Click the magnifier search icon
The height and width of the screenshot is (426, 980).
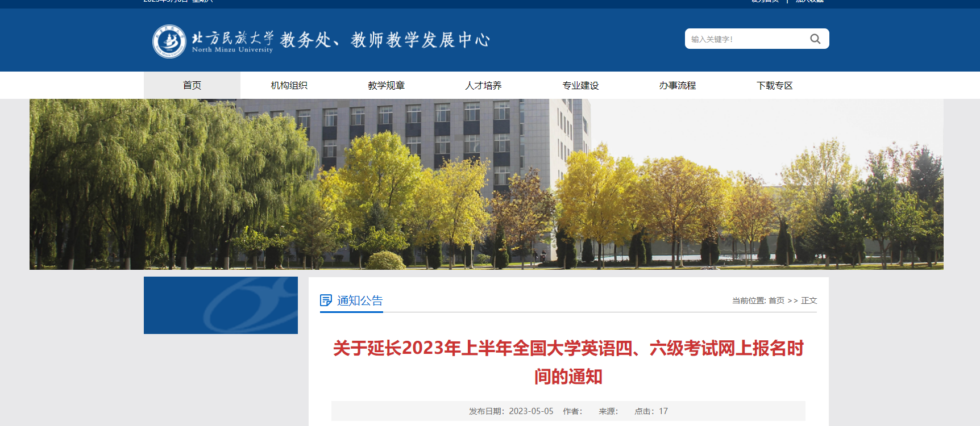pyautogui.click(x=815, y=39)
